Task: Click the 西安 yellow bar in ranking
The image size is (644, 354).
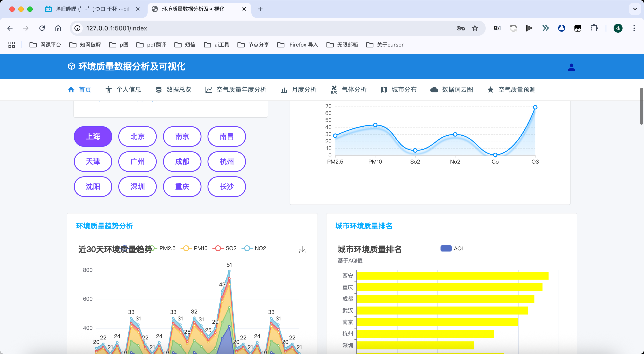Action: click(x=452, y=275)
